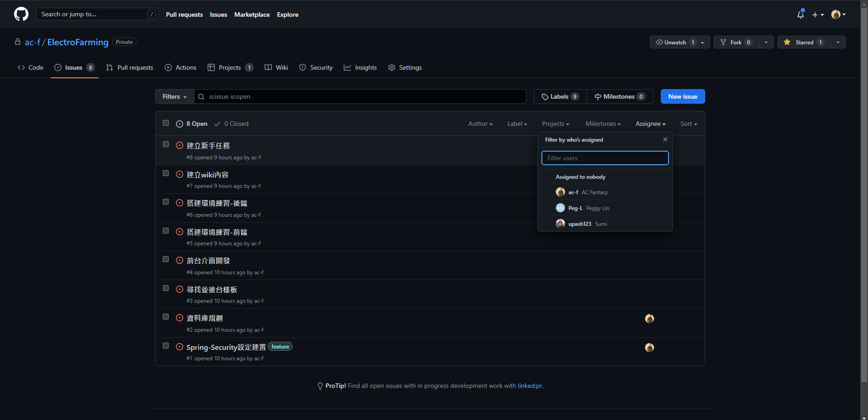
Task: Check the 搭建環境練習-前端 issue checkbox
Action: coord(166,231)
